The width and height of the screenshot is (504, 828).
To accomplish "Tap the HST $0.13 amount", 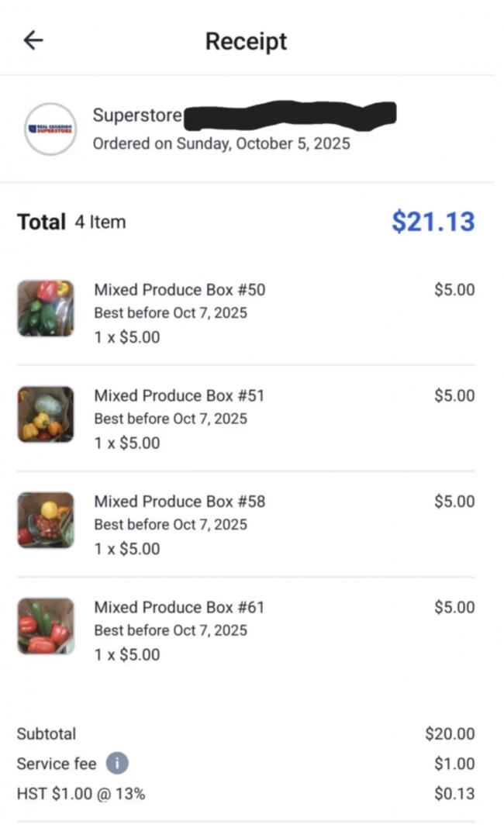I will [x=454, y=793].
